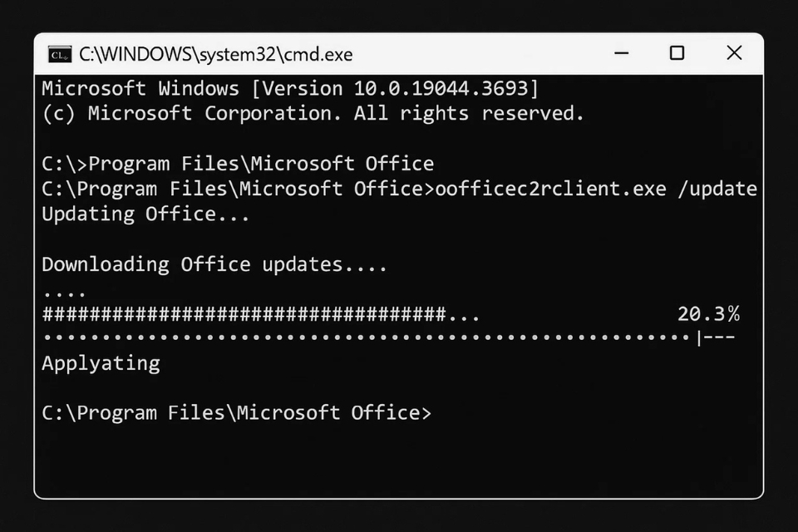Click the /update argument
The width and height of the screenshot is (798, 532).
click(x=717, y=189)
